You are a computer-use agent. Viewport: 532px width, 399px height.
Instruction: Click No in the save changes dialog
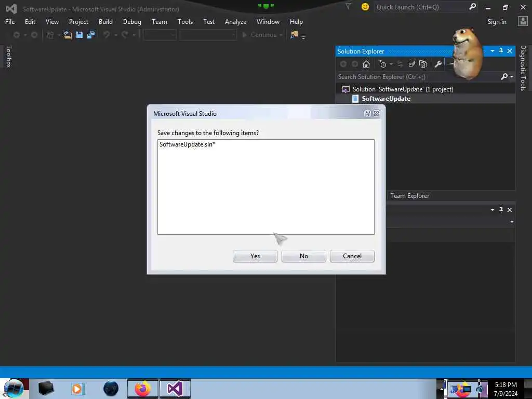[x=303, y=256]
